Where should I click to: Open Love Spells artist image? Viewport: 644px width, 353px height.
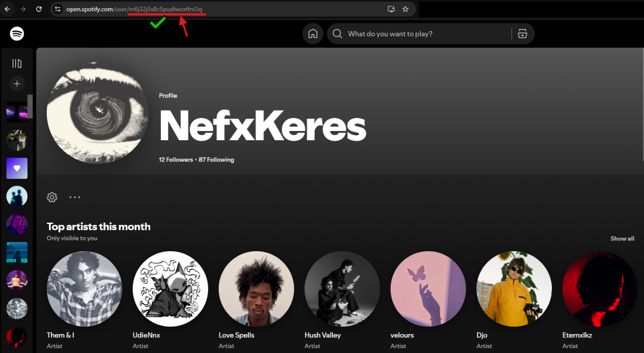(256, 289)
